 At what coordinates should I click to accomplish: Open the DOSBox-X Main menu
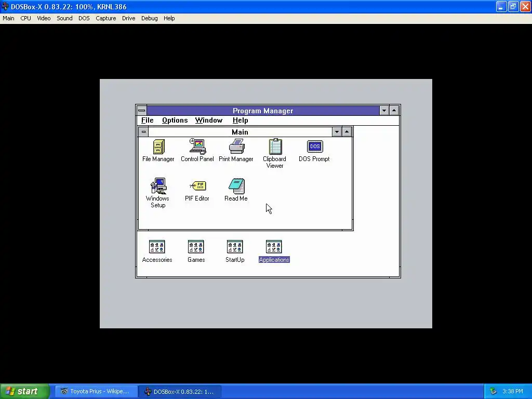click(x=8, y=18)
